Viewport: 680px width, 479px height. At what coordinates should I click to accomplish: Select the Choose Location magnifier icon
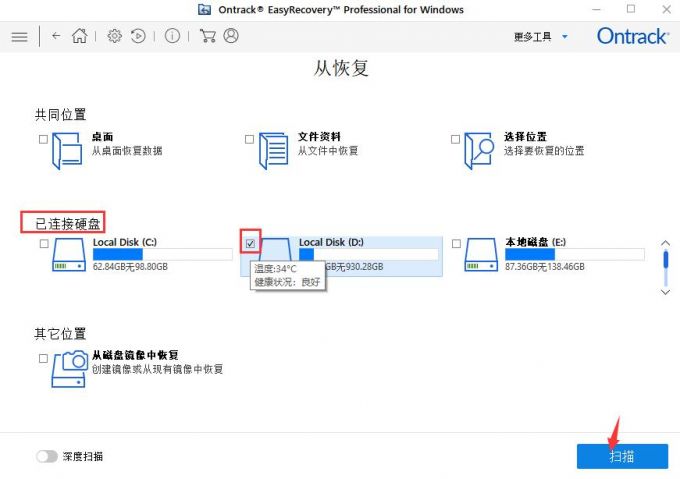click(x=479, y=150)
